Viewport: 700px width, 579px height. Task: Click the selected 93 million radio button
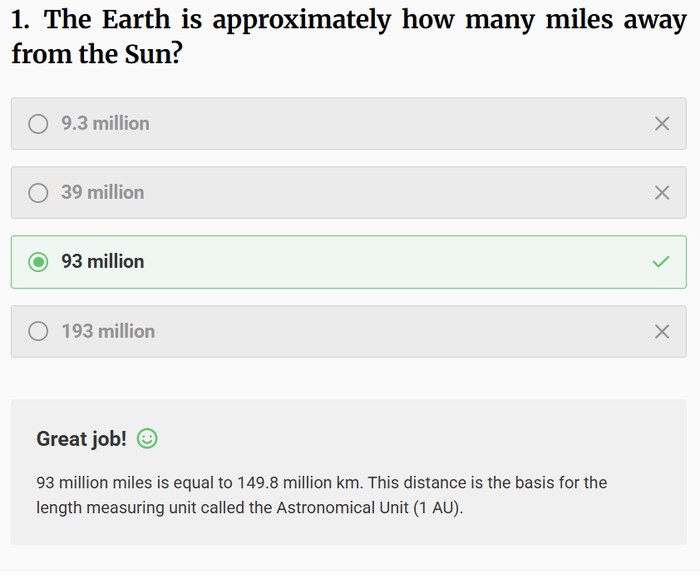[38, 262]
